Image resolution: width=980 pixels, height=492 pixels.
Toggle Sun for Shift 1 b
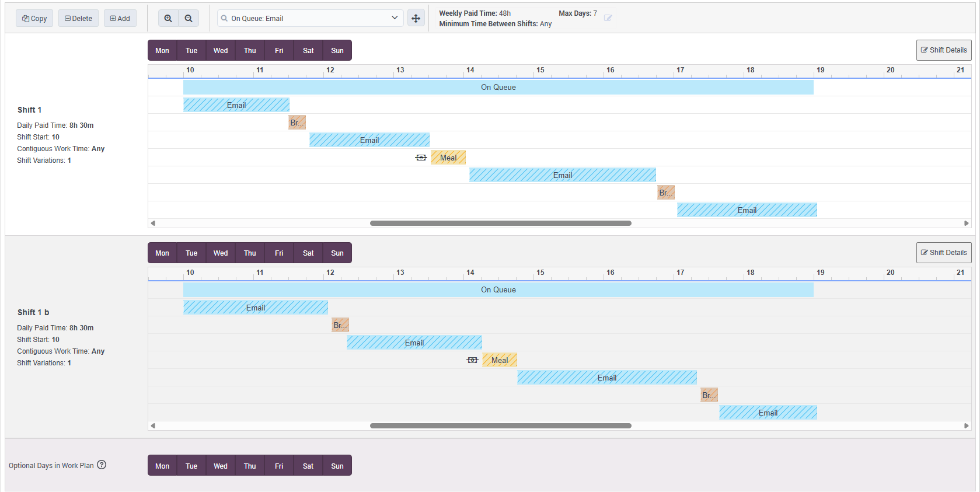point(337,253)
